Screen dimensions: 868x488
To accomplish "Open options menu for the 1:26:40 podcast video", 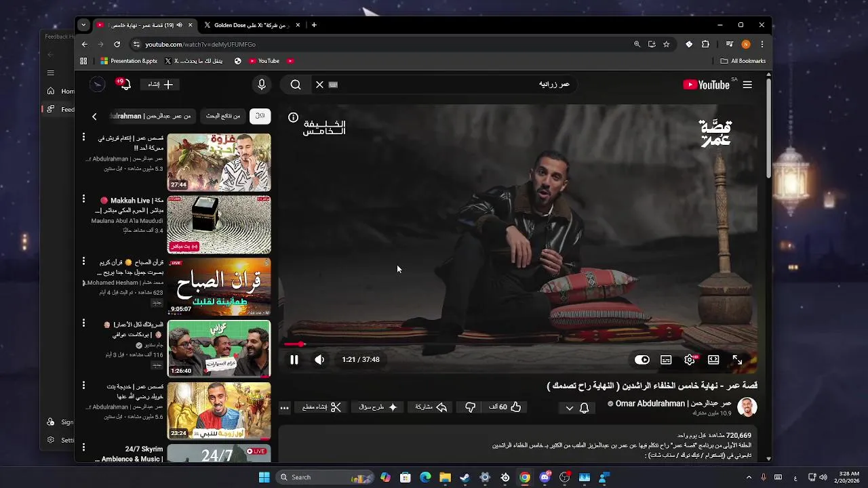I will tap(84, 324).
